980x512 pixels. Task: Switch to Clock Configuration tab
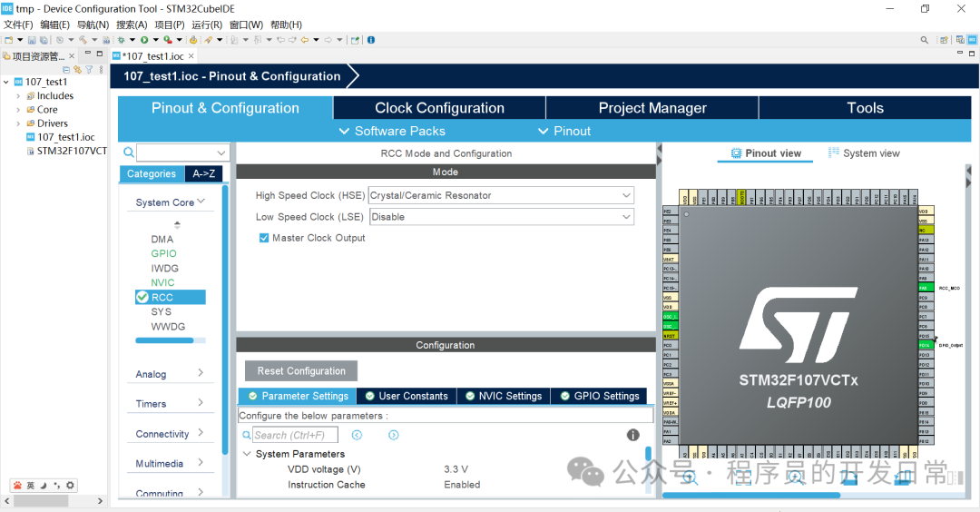[439, 107]
